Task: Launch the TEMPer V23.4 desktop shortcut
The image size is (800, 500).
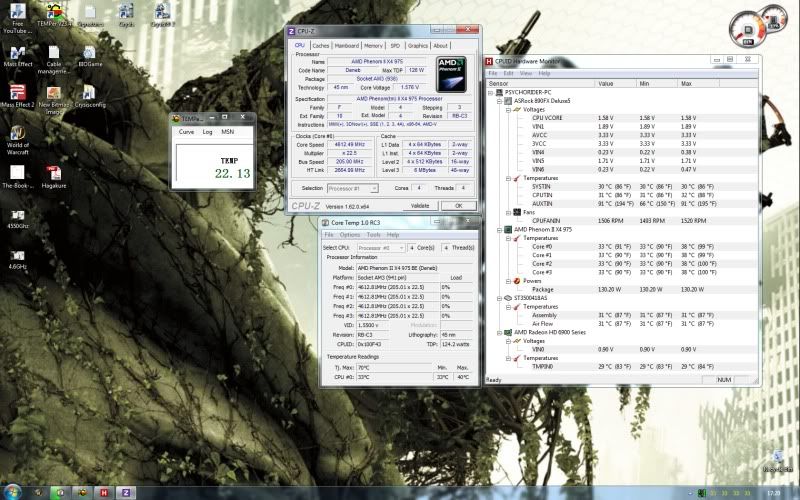Action: 54,15
